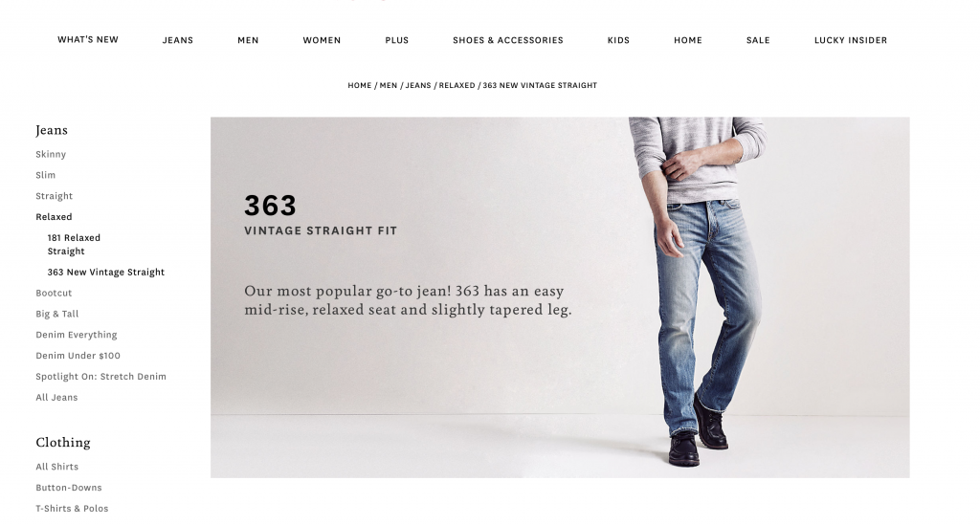980x525 pixels.
Task: Select Skinny in Jeans sidebar
Action: tap(51, 154)
